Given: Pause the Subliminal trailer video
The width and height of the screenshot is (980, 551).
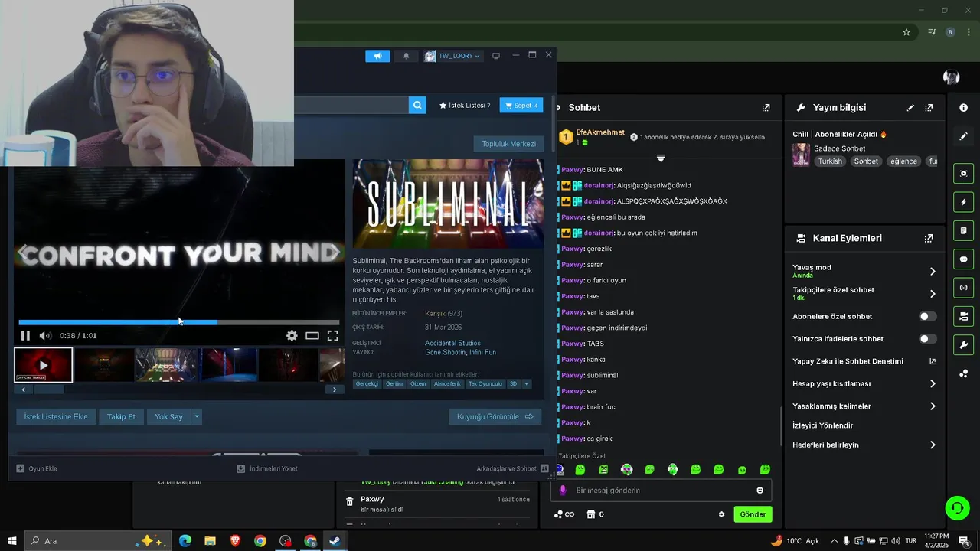Looking at the screenshot, I should tap(25, 335).
